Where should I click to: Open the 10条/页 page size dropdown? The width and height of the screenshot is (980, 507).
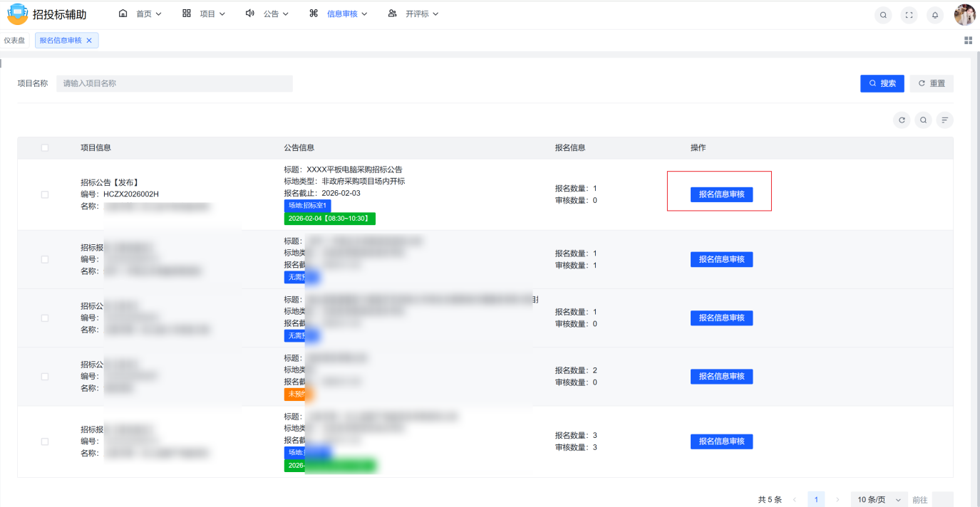pos(880,500)
